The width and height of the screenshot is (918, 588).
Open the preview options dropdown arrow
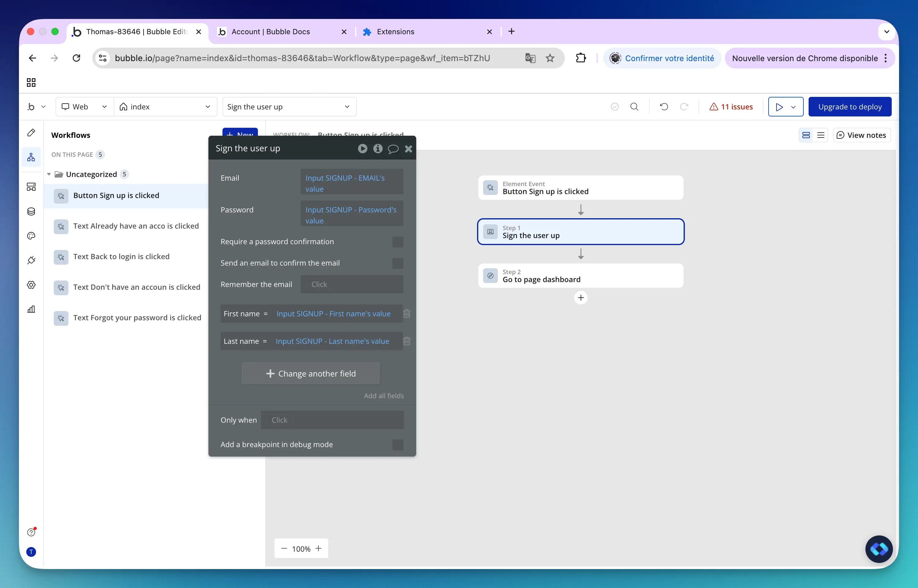(x=794, y=107)
